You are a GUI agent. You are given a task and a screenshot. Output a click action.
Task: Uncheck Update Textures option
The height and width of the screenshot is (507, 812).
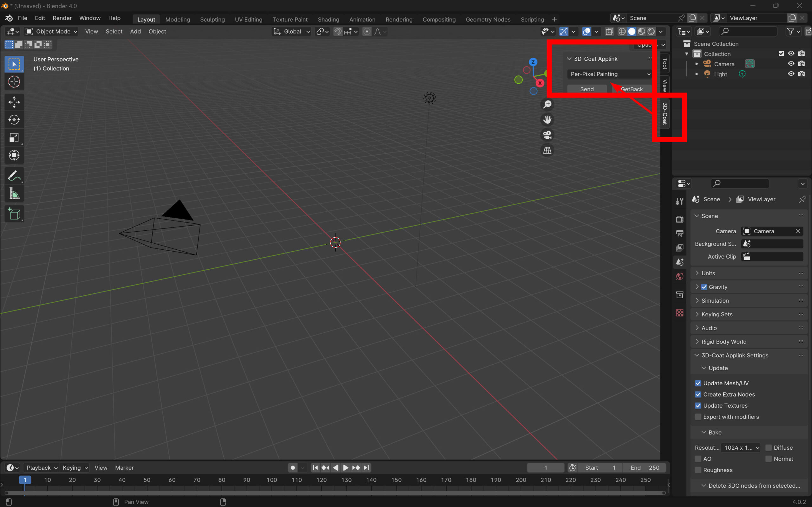click(x=698, y=406)
